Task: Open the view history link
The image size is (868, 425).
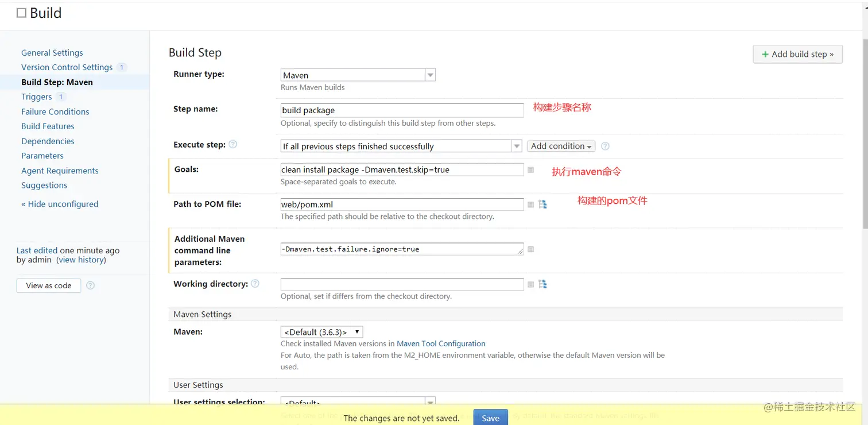Action: point(82,260)
